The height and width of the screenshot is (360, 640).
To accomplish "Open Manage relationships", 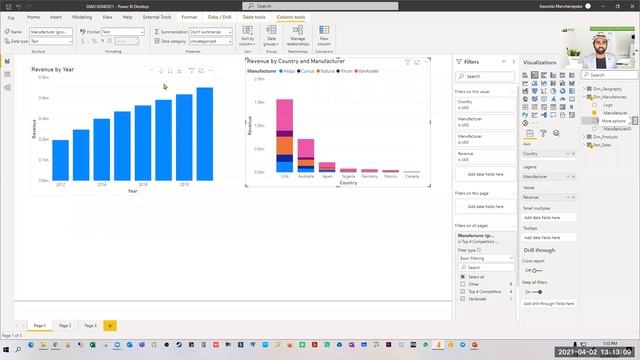I will pos(298,36).
